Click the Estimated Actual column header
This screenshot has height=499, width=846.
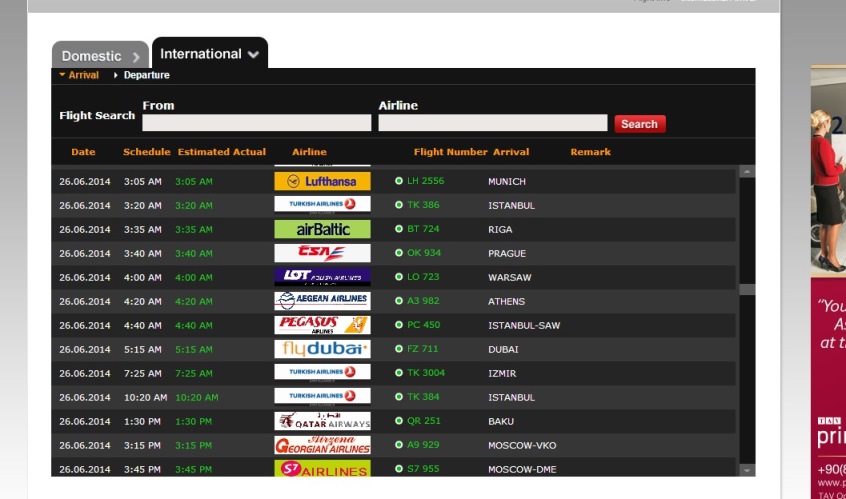[x=222, y=152]
